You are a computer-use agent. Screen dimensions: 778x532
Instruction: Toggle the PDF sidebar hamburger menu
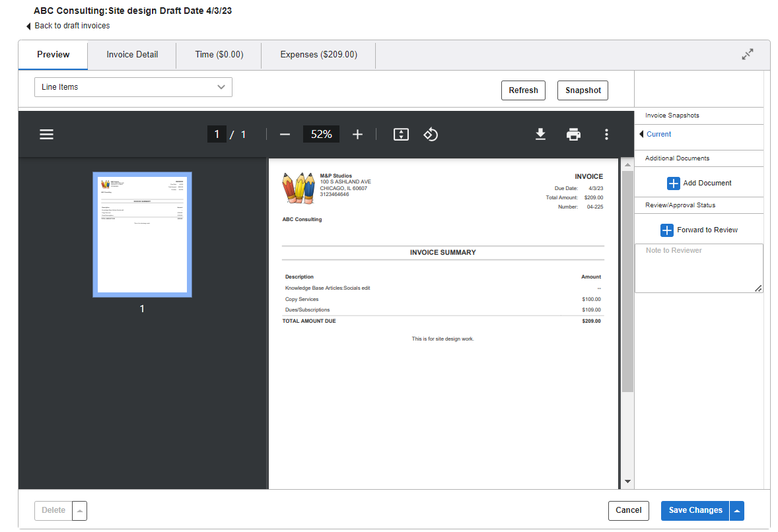46,135
